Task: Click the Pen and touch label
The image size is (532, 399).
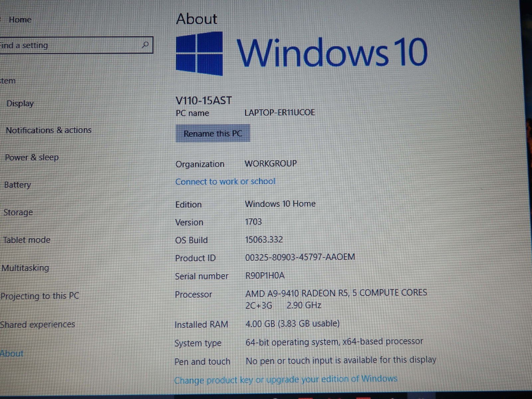Action: click(202, 361)
